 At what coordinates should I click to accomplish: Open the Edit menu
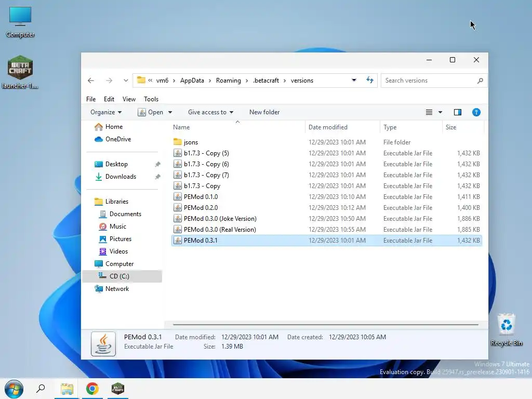pyautogui.click(x=109, y=99)
